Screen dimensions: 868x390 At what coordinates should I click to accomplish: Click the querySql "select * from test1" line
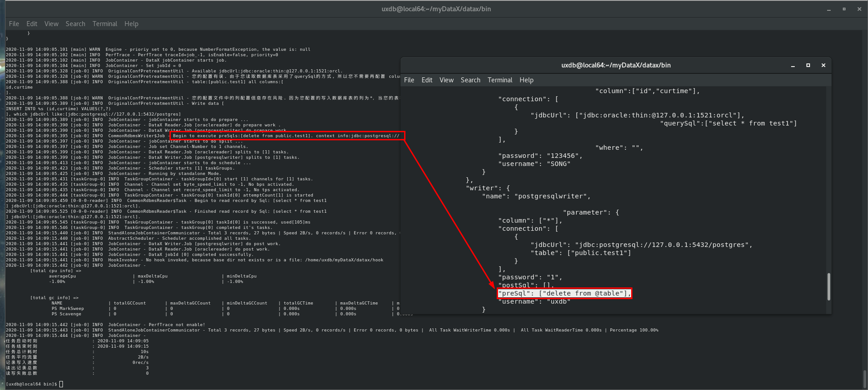pos(728,123)
